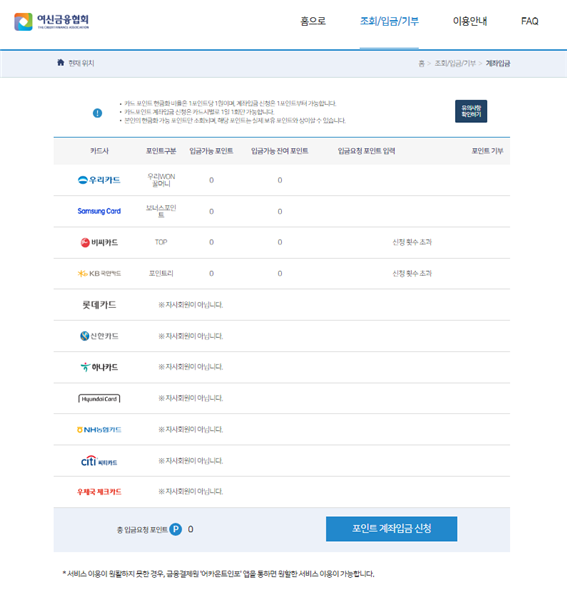Click 포인트리 in the KB 국민카드 row
Screen dimensions: 567x599
(x=161, y=274)
